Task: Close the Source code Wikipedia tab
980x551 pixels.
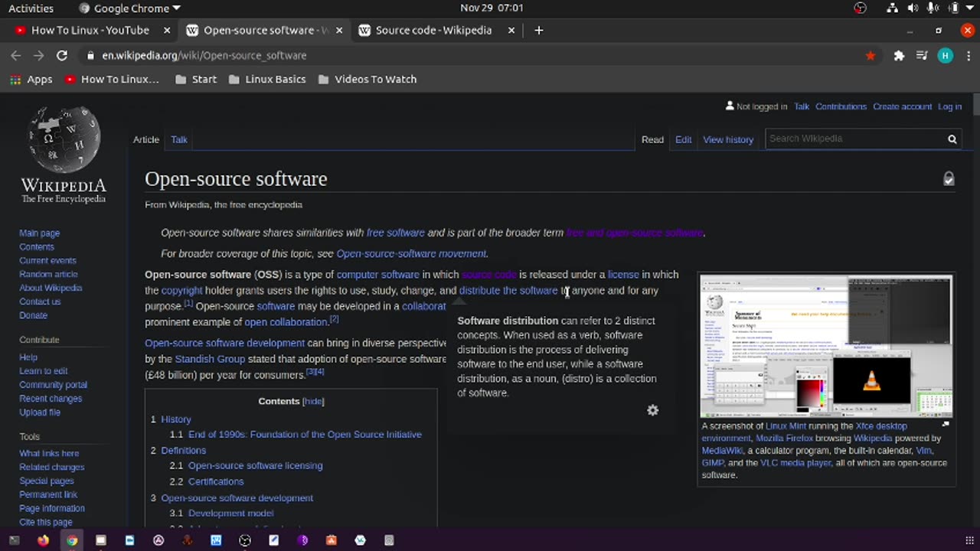Action: 511,30
